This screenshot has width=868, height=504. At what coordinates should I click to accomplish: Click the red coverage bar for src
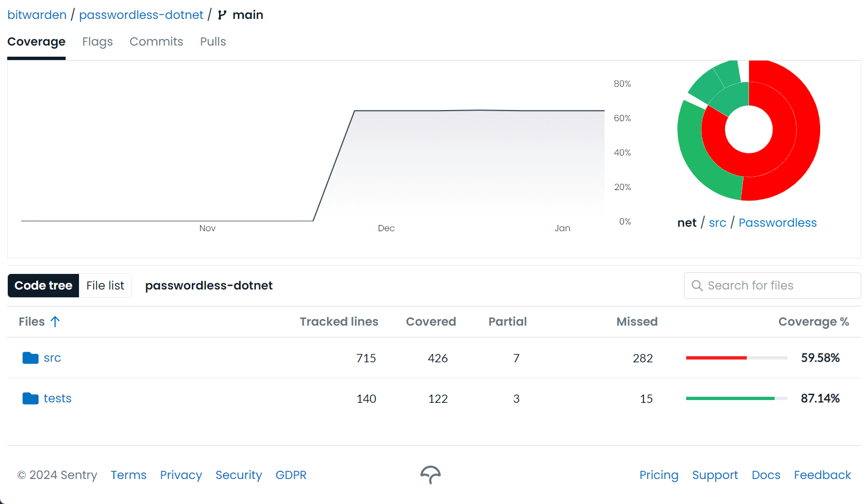[717, 357]
